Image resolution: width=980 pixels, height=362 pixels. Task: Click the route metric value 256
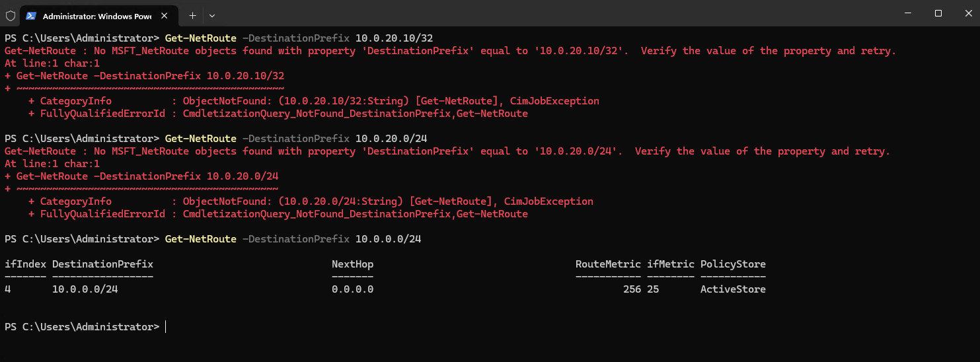tap(632, 289)
